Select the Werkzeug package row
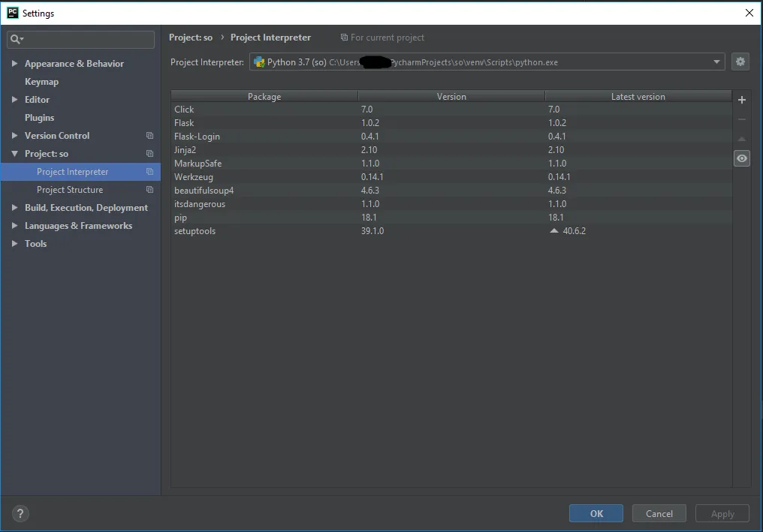763x532 pixels. [451, 177]
